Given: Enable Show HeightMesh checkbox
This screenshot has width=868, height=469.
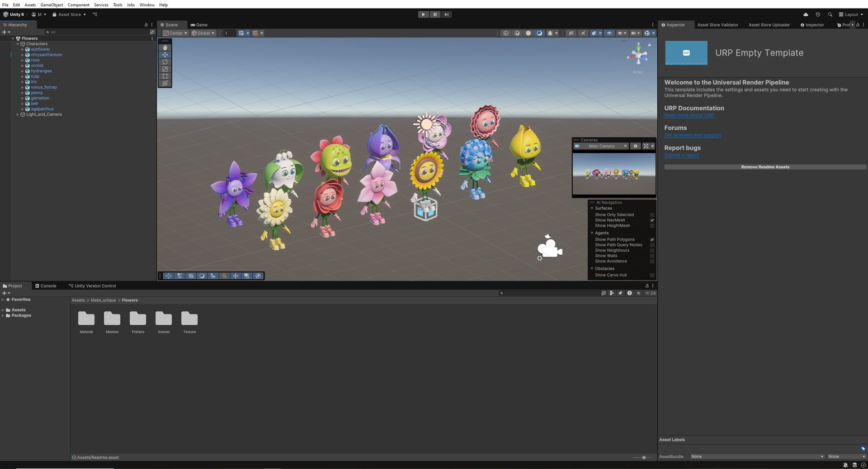Looking at the screenshot, I should tap(652, 225).
